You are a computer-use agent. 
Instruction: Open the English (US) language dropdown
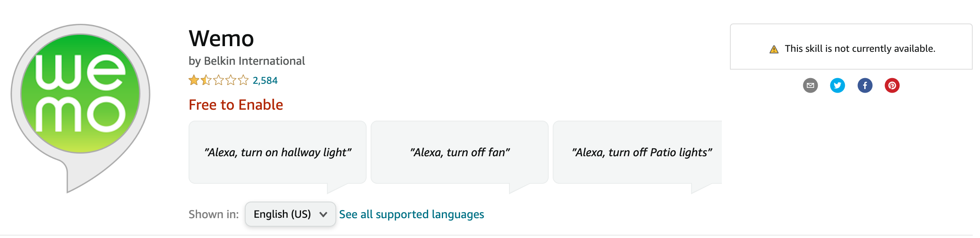(290, 214)
